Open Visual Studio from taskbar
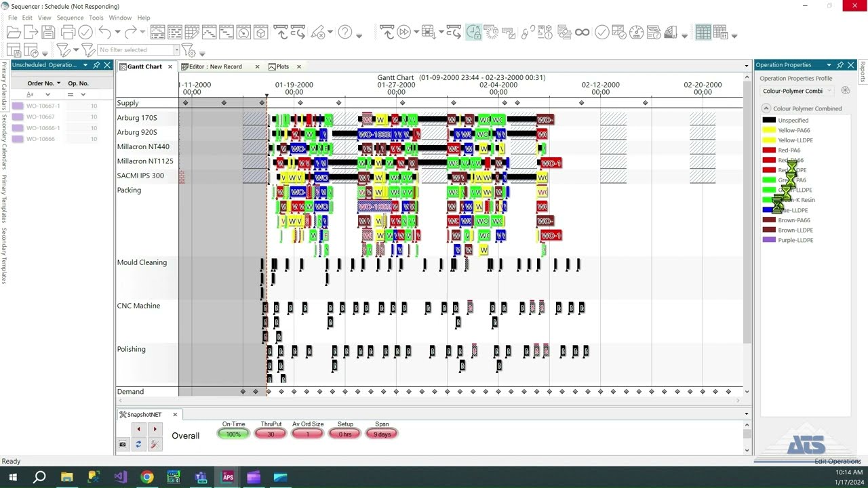This screenshot has width=868, height=488. (120, 477)
